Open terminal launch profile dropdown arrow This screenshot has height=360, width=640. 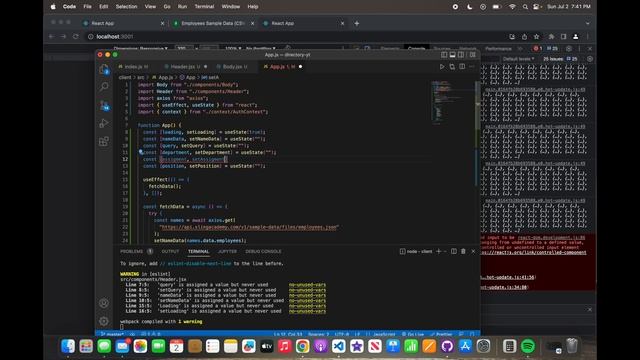[x=445, y=251]
